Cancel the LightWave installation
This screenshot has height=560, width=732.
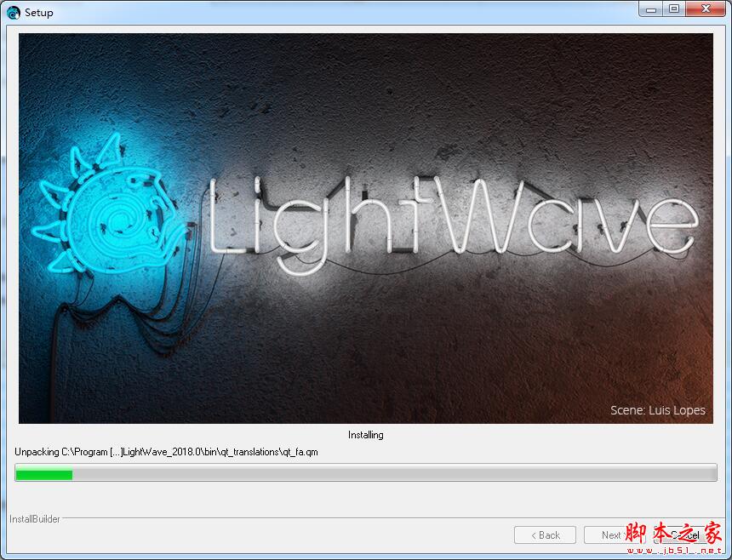coord(685,534)
